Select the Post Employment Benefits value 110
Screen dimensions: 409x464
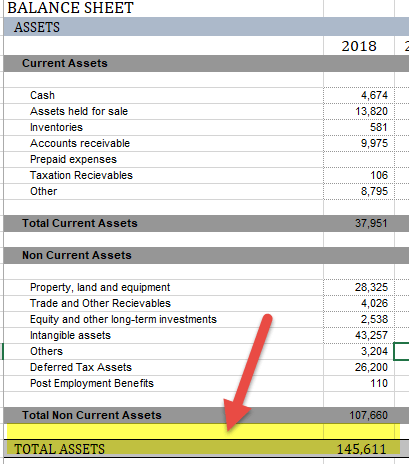379,383
